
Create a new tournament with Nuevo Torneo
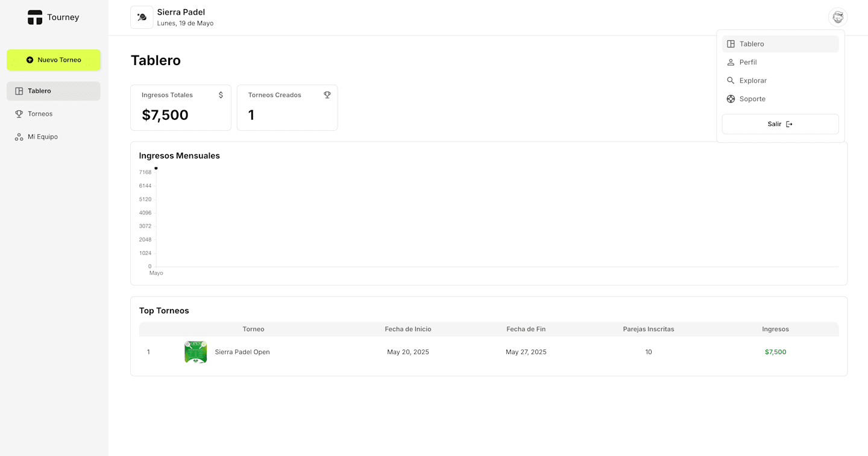(54, 60)
